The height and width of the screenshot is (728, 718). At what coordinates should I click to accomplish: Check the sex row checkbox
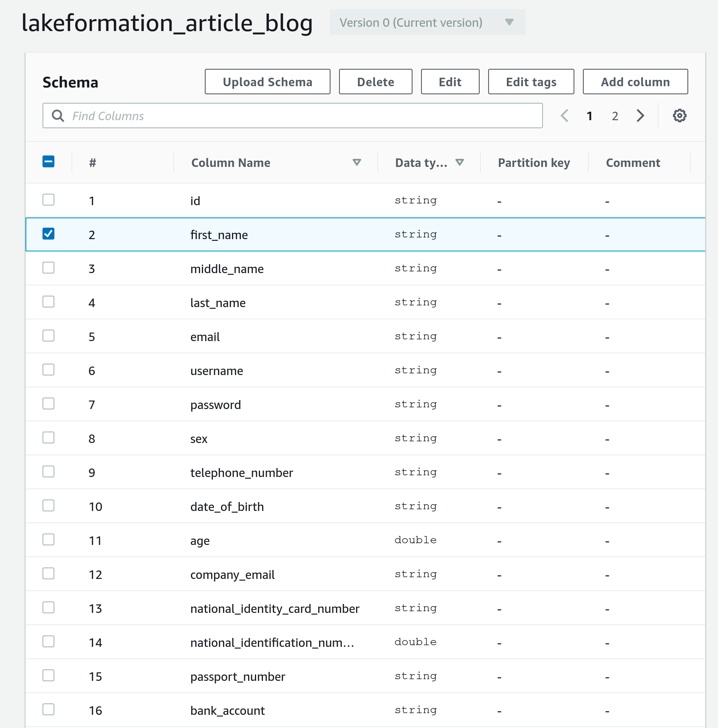pyautogui.click(x=48, y=437)
